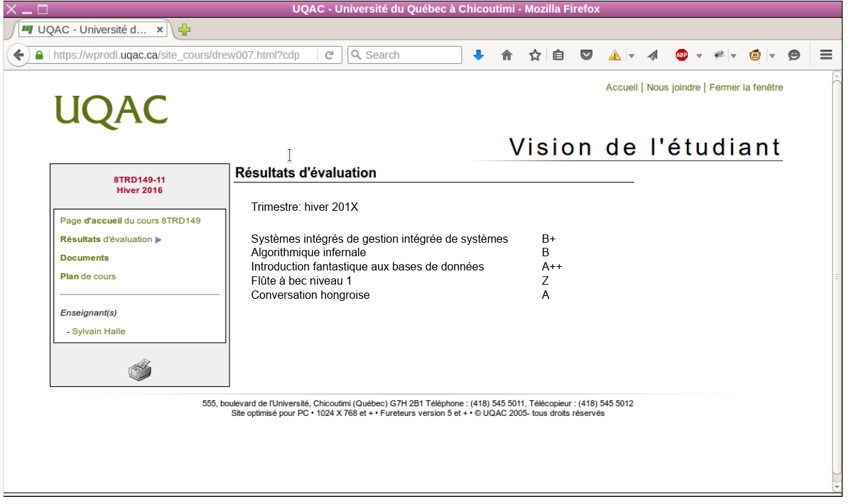Expand the Greasemonkey dropdown arrow

pos(772,55)
